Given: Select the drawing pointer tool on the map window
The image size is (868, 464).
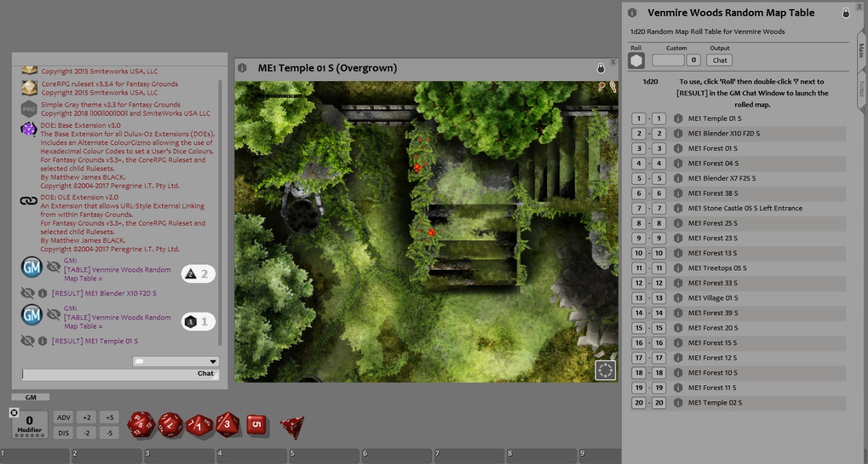Looking at the screenshot, I should [612, 85].
